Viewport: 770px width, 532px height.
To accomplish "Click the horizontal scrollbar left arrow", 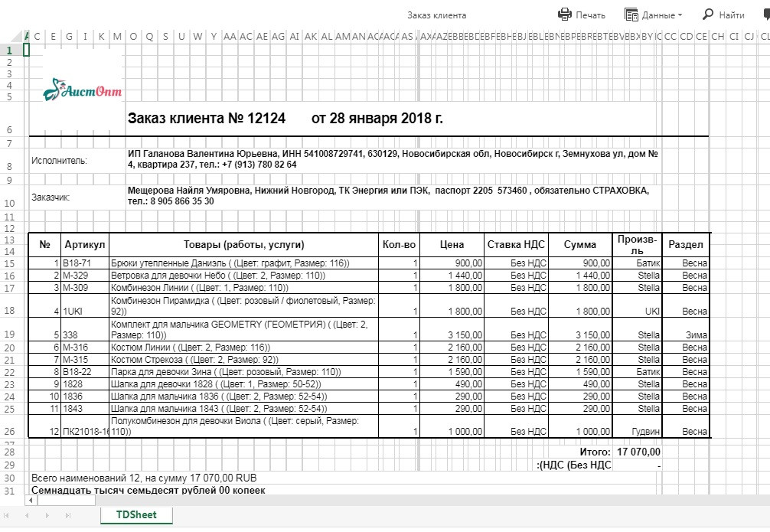I will pos(31,500).
